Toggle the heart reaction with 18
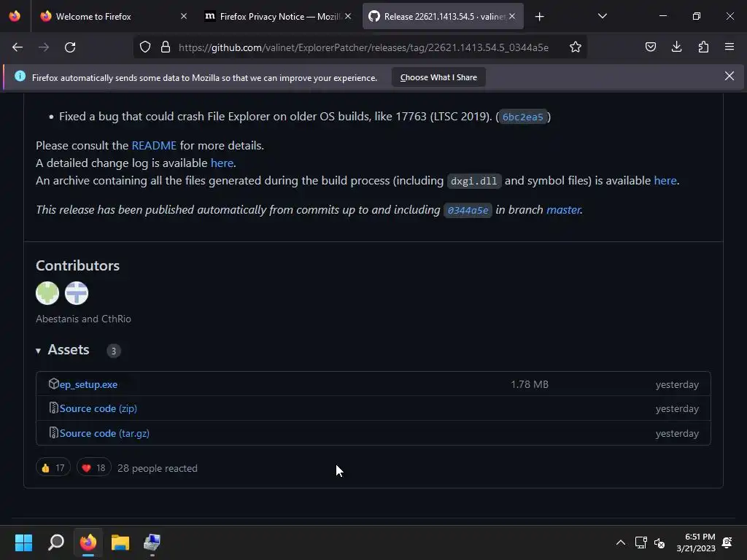The height and width of the screenshot is (560, 747). click(94, 467)
